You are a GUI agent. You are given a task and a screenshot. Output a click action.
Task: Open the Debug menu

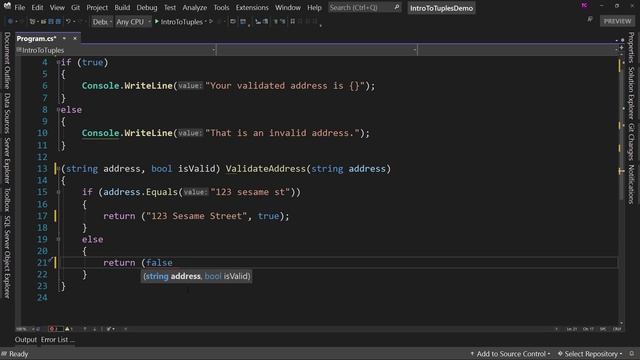pyautogui.click(x=147, y=7)
